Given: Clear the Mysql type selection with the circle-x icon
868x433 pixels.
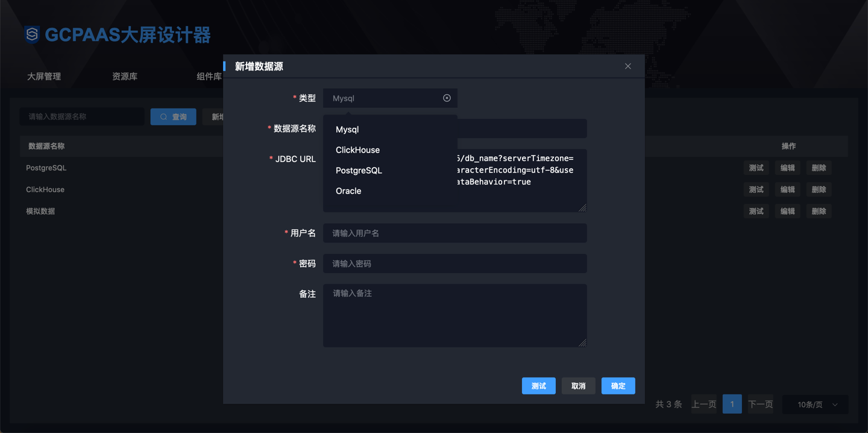Looking at the screenshot, I should [x=446, y=97].
